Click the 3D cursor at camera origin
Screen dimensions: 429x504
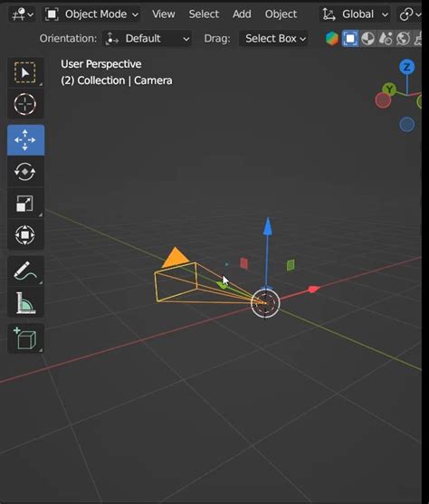265,303
